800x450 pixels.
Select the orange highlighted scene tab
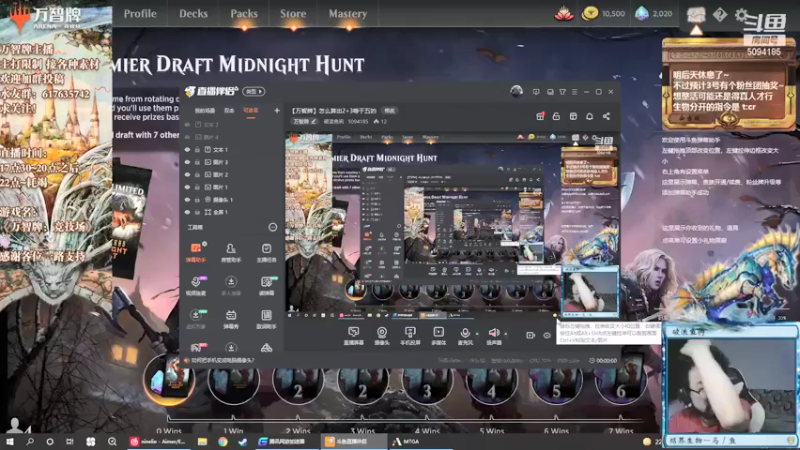(x=251, y=110)
